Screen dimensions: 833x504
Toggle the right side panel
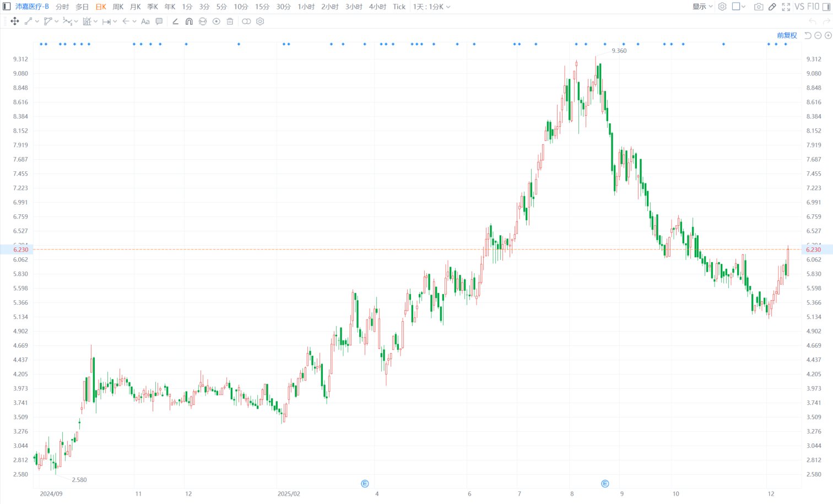coord(826,7)
